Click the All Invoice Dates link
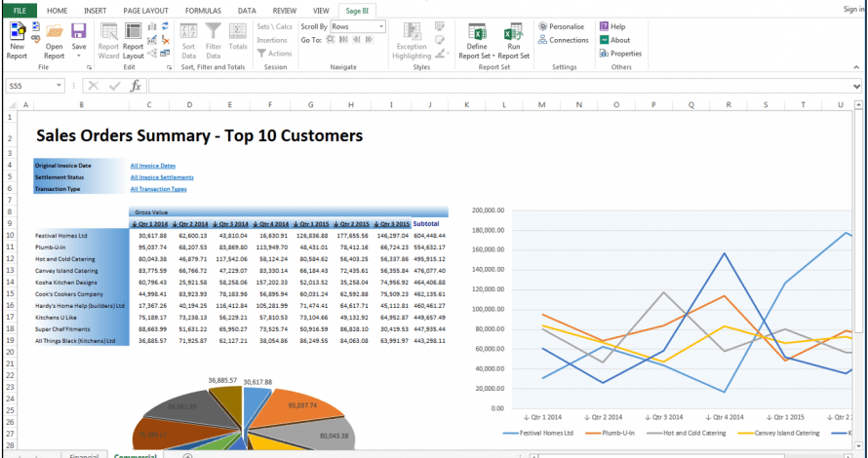 153,166
